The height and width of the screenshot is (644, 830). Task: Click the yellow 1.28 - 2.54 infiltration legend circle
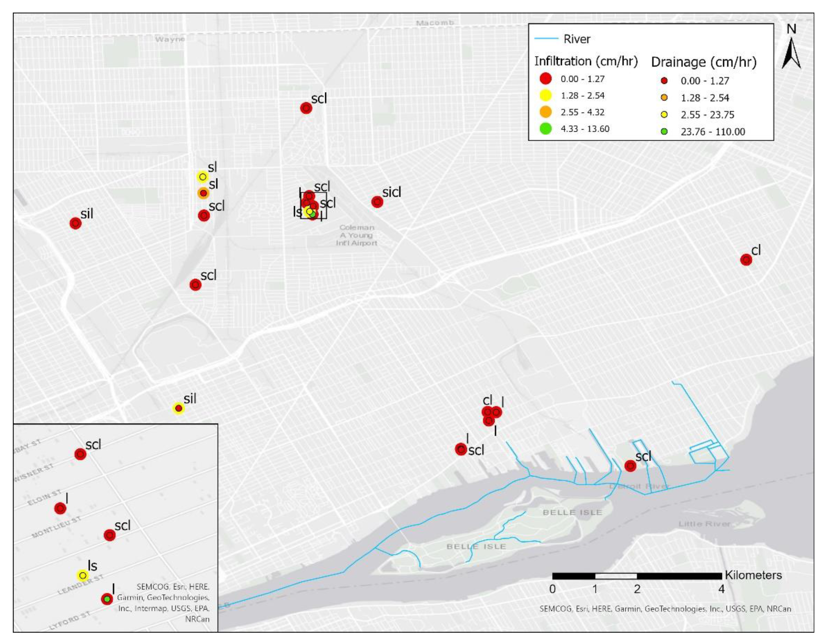click(x=546, y=95)
